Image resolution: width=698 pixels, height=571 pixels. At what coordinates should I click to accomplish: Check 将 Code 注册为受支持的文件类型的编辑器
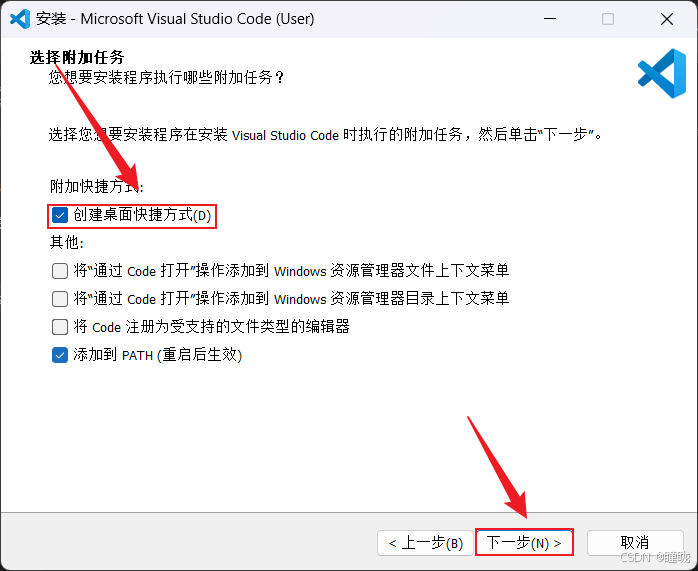(x=60, y=327)
